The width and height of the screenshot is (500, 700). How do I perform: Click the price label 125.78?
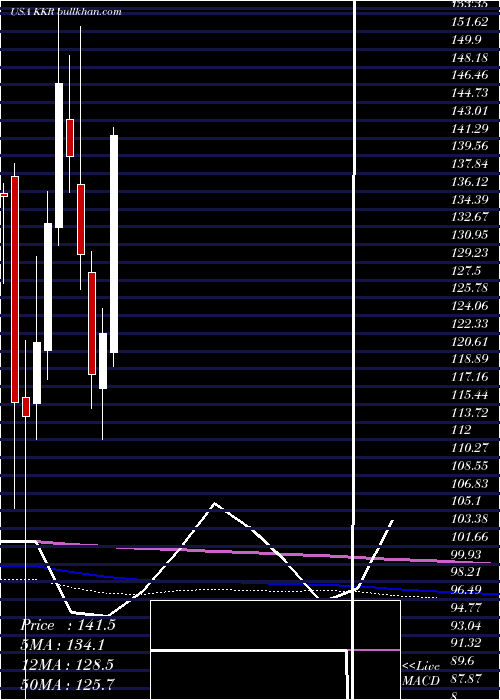point(469,288)
